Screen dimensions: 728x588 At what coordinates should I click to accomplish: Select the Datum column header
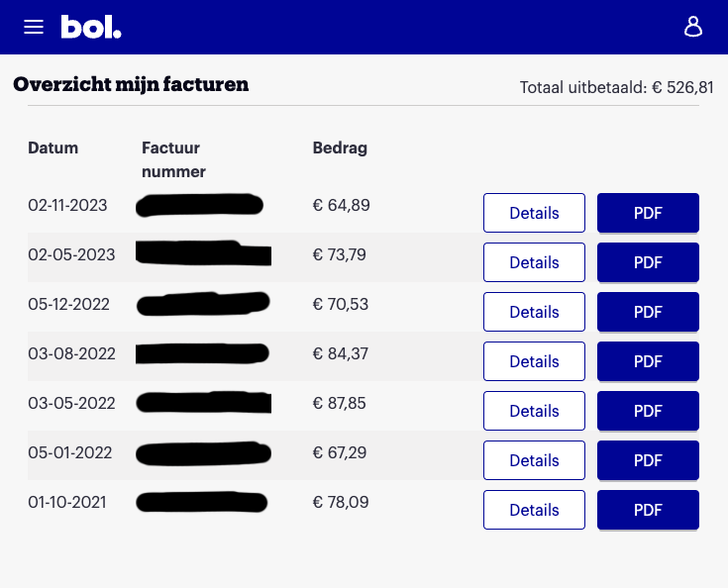coord(52,148)
